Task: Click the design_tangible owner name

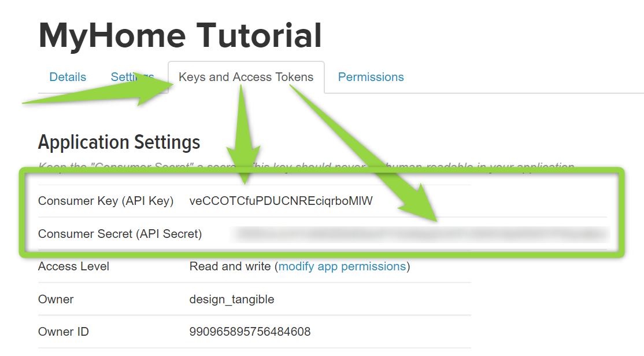Action: click(x=232, y=299)
